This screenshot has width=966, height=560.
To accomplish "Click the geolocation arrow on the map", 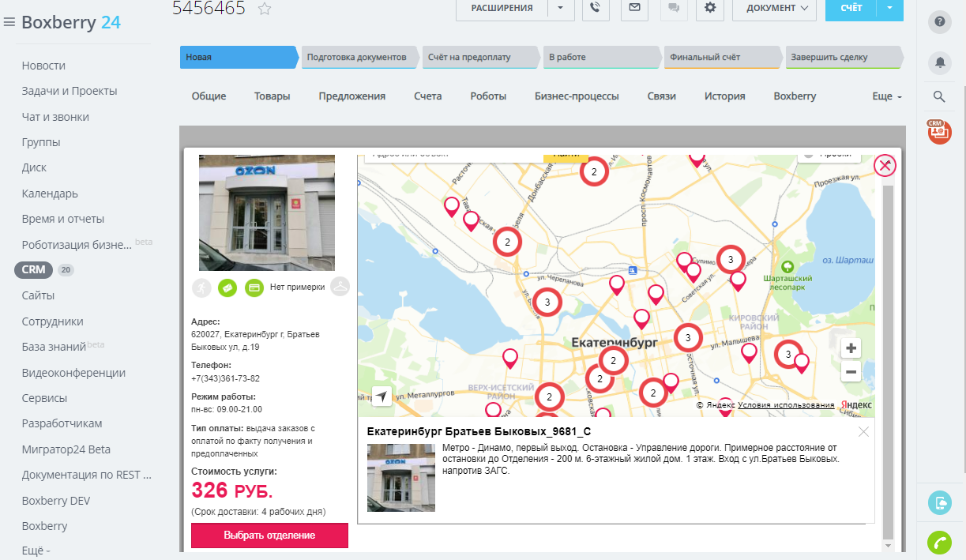I will [382, 396].
